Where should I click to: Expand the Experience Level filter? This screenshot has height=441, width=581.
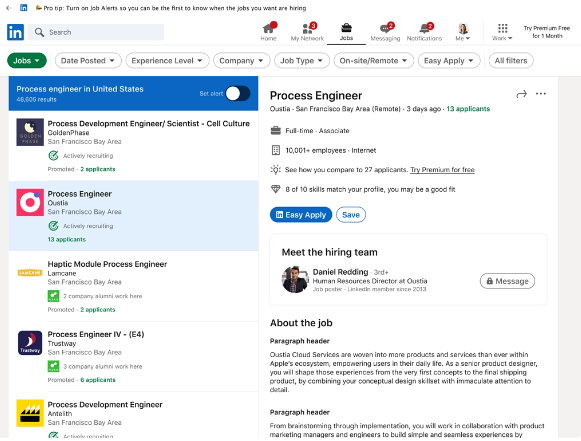tap(167, 60)
